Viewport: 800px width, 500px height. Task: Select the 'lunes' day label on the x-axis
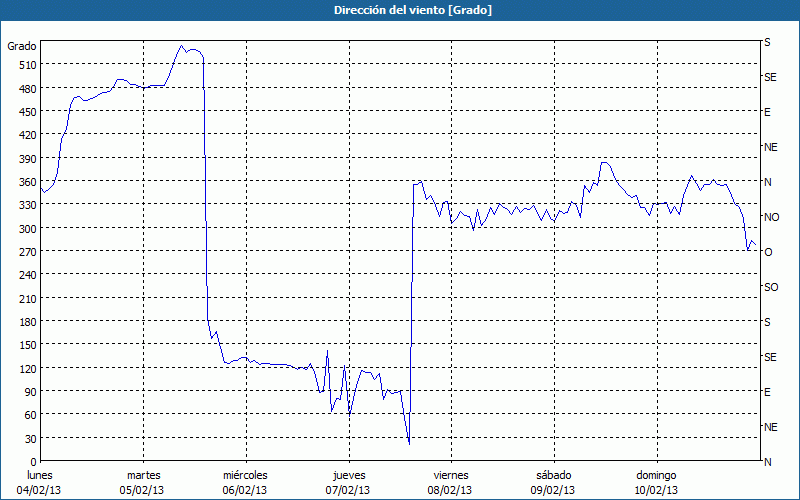[40, 475]
